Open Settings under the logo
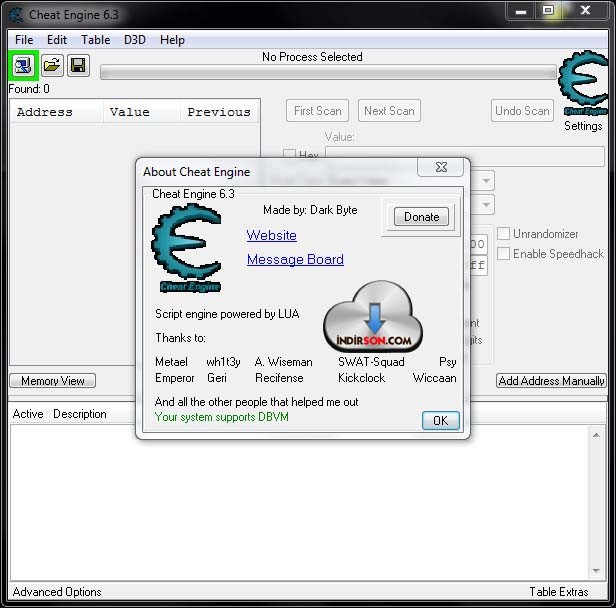This screenshot has height=608, width=616. (x=583, y=126)
